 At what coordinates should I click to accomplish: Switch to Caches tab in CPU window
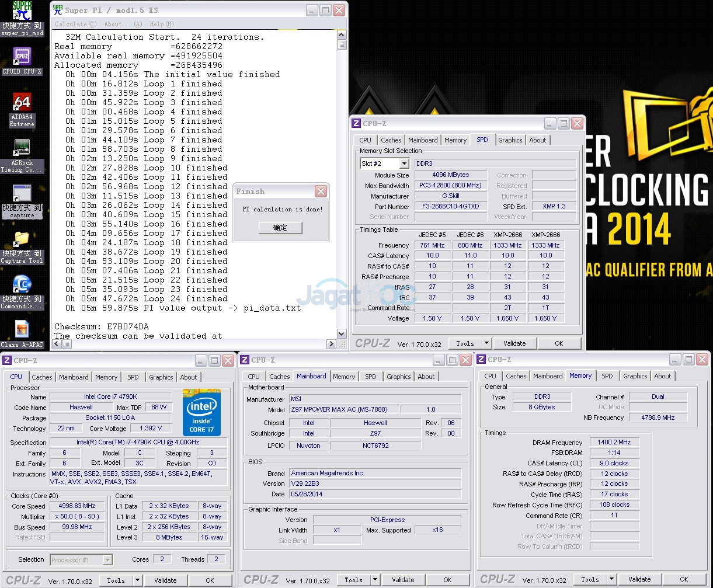(x=42, y=377)
